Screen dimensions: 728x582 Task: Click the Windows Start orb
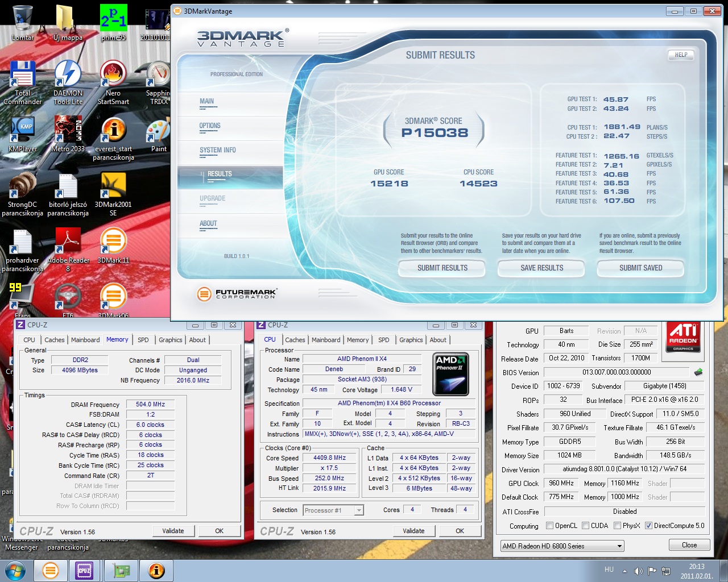[x=15, y=570]
